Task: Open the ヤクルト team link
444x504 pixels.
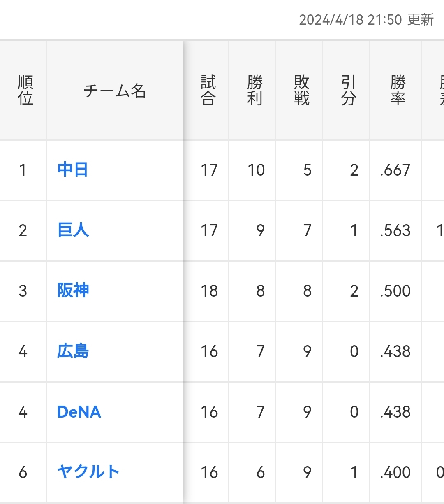Action: 88,472
